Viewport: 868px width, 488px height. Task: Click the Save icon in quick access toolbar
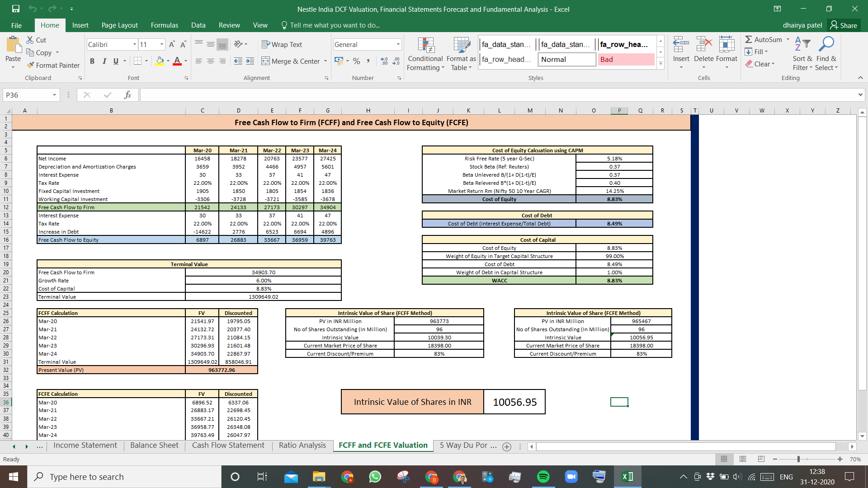coord(16,9)
